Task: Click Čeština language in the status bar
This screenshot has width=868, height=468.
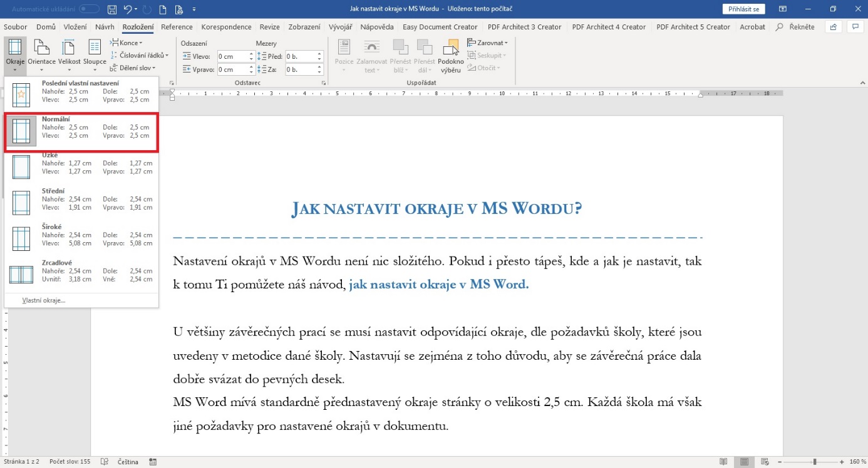Action: [x=128, y=462]
